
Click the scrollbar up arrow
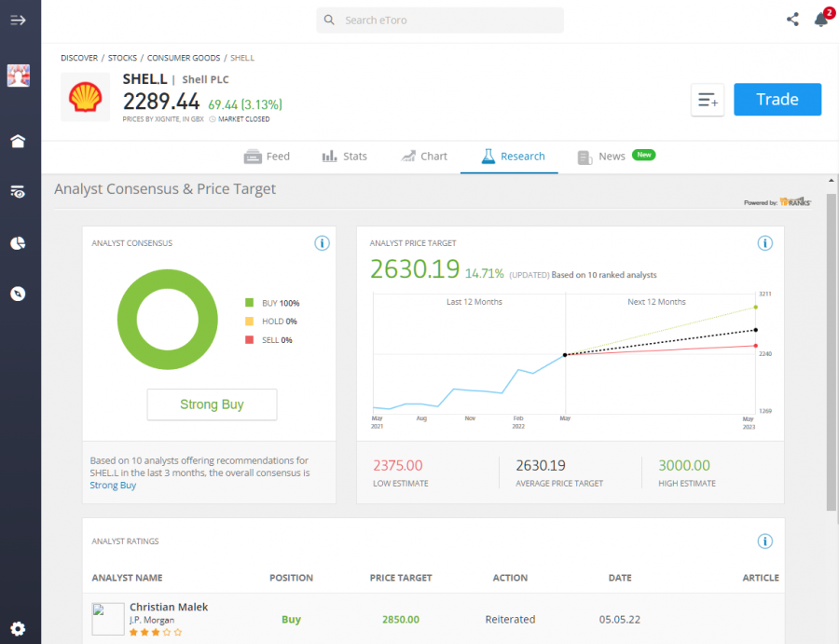click(x=831, y=181)
